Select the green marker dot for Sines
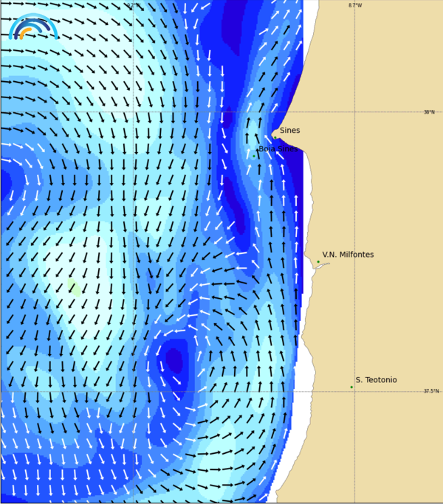 pos(275,137)
